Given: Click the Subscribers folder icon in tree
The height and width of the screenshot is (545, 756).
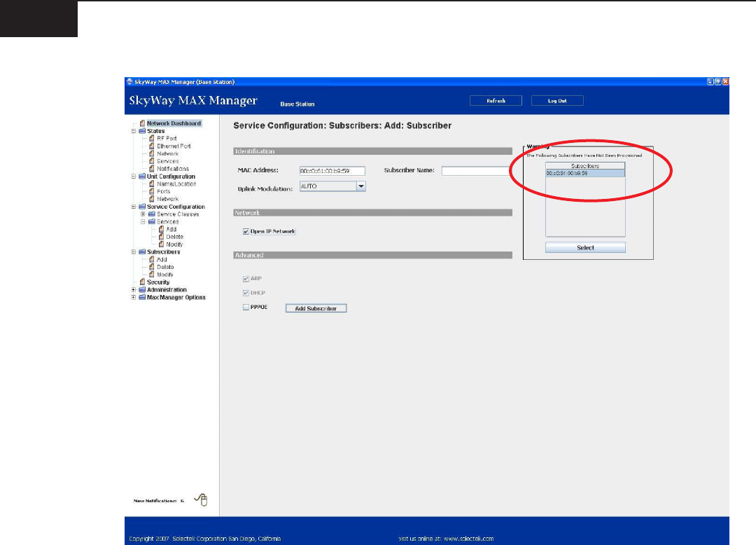Looking at the screenshot, I should (142, 251).
